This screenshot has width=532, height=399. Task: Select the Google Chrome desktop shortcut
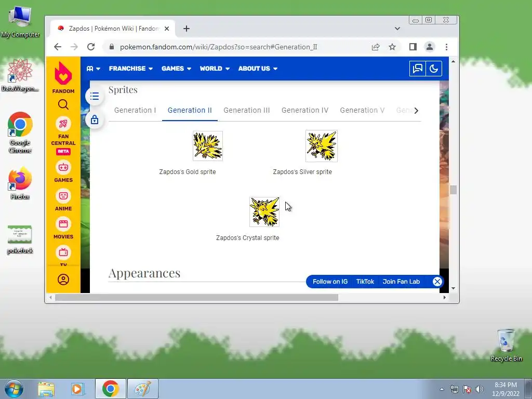[20, 132]
